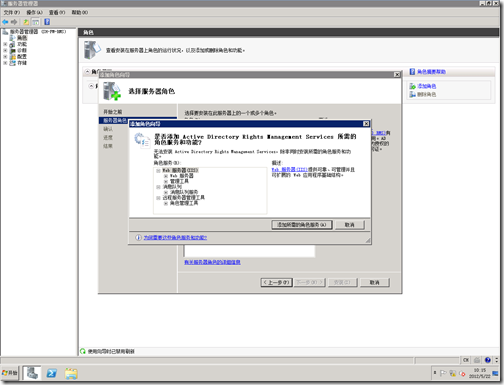Click 取消 in the role services dialog
Screen dimensions: 504x385
(x=349, y=225)
